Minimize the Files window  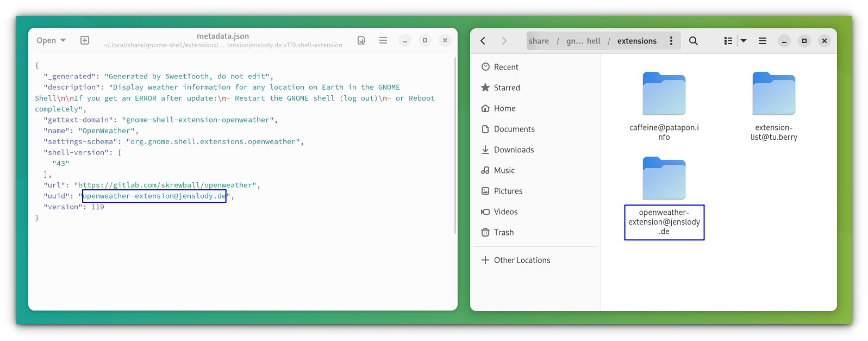784,41
